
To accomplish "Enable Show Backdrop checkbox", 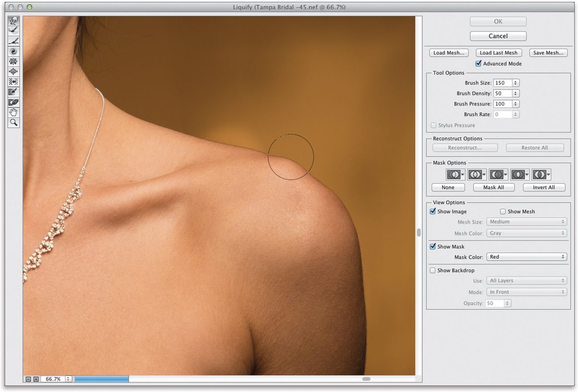I will 433,270.
